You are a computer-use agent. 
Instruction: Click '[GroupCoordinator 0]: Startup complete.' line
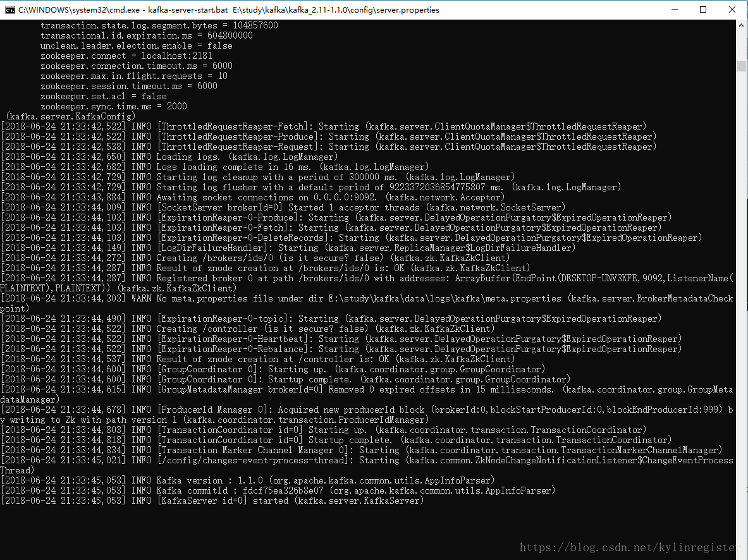(285, 379)
